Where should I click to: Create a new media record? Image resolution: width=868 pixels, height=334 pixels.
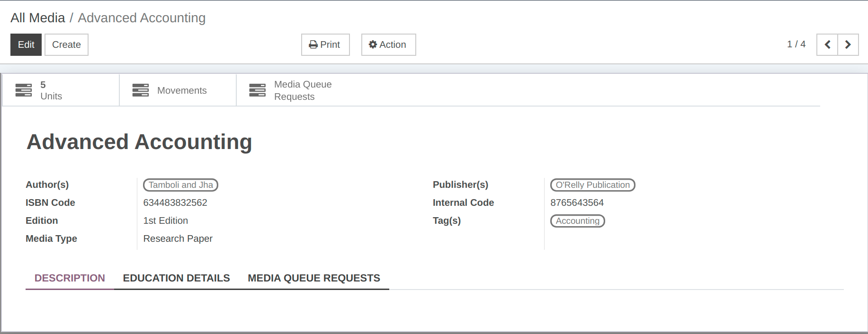pyautogui.click(x=66, y=44)
